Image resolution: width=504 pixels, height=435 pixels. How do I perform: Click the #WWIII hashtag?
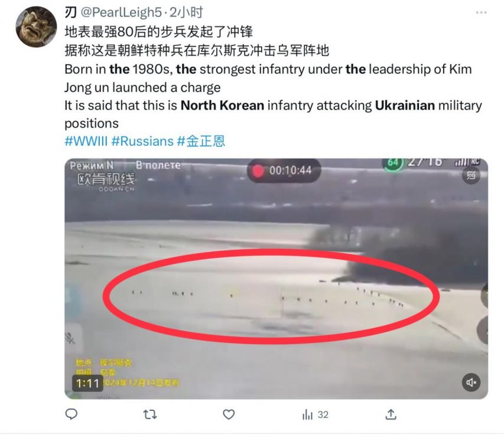[x=86, y=141]
